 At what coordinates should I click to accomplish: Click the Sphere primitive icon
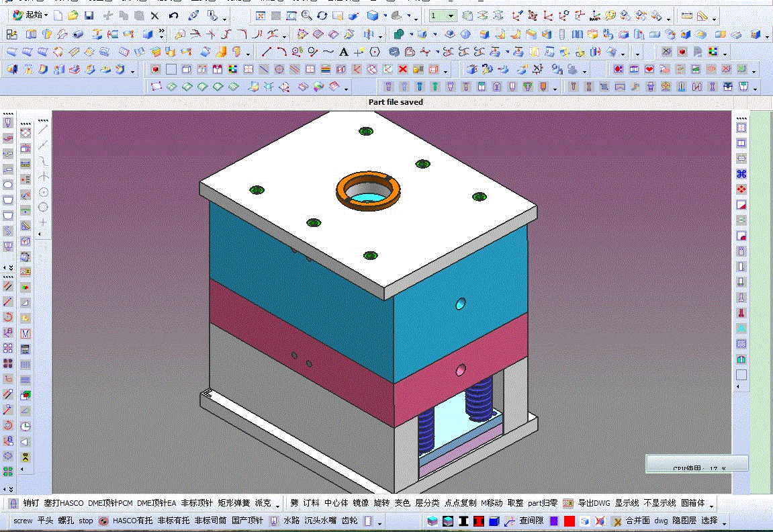[x=465, y=34]
